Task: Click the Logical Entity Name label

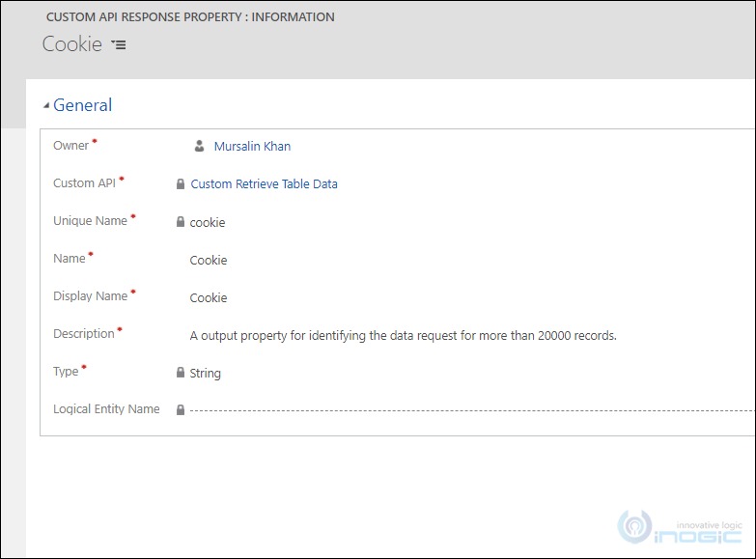Action: pos(106,409)
